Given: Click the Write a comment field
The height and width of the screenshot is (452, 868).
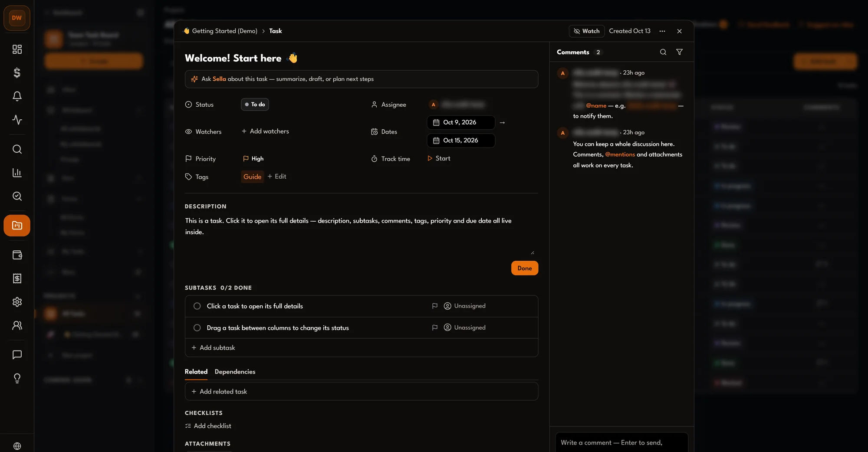Looking at the screenshot, I should [x=621, y=442].
